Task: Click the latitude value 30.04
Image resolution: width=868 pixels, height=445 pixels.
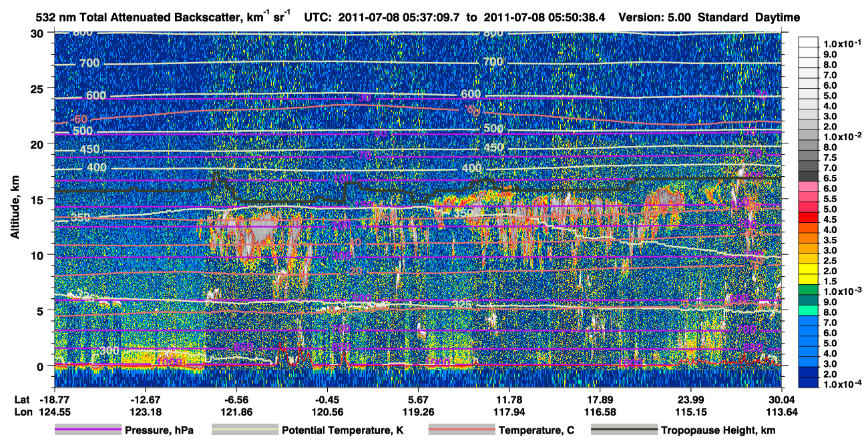Action: [782, 400]
